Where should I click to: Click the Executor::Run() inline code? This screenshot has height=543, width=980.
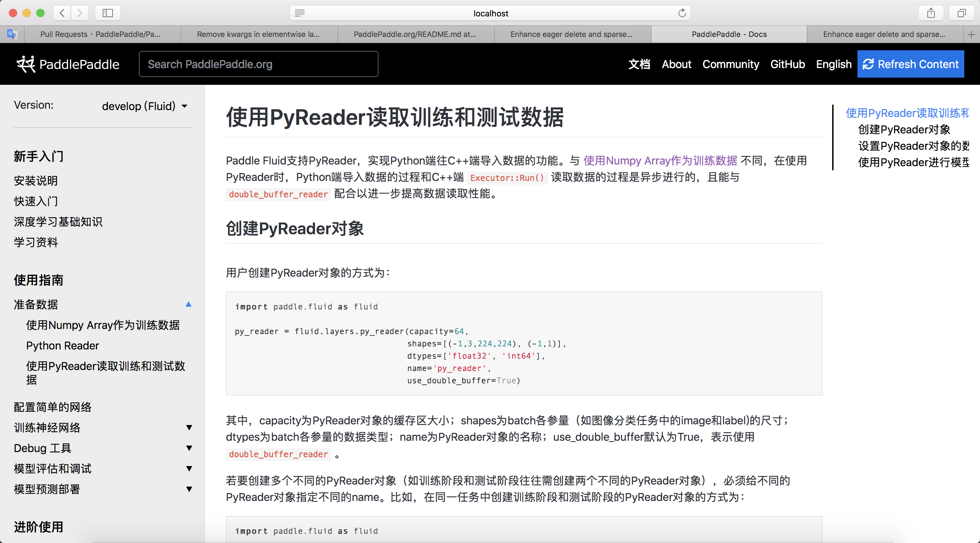(x=507, y=177)
